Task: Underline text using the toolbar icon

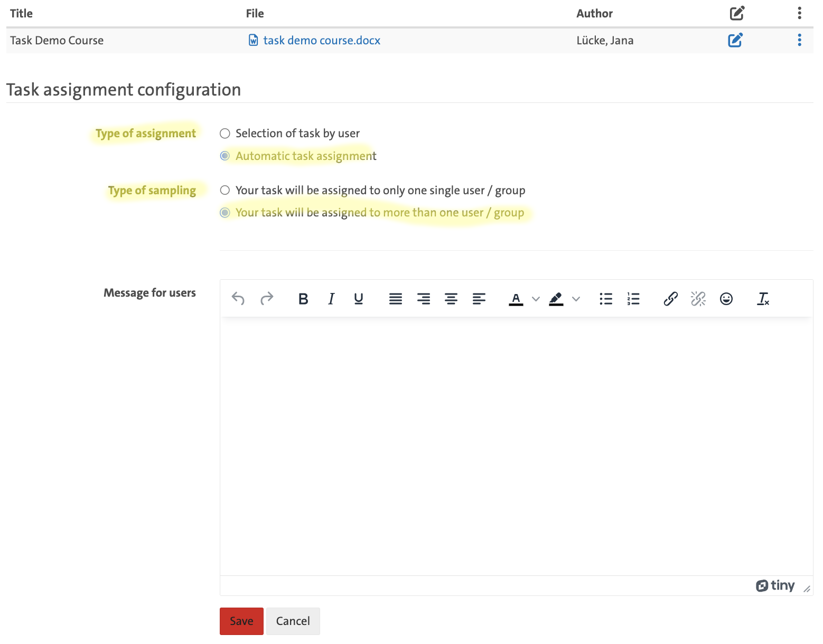Action: click(x=359, y=299)
